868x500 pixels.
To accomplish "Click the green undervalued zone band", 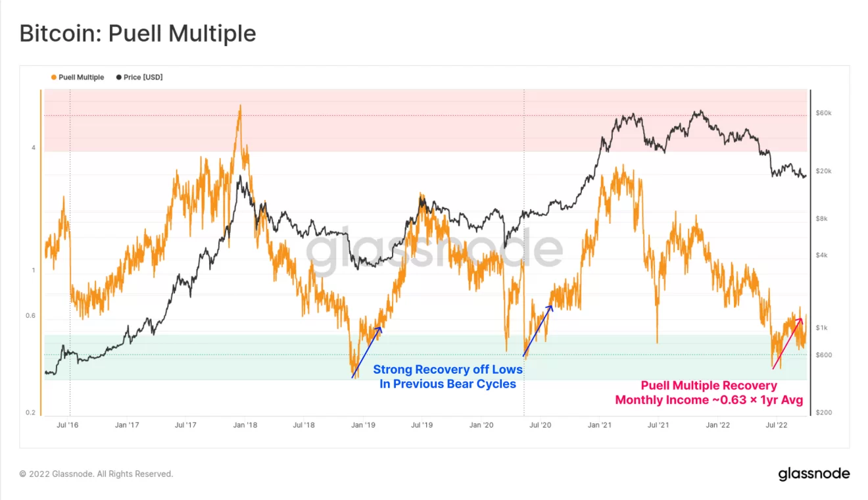I will 197,359.
